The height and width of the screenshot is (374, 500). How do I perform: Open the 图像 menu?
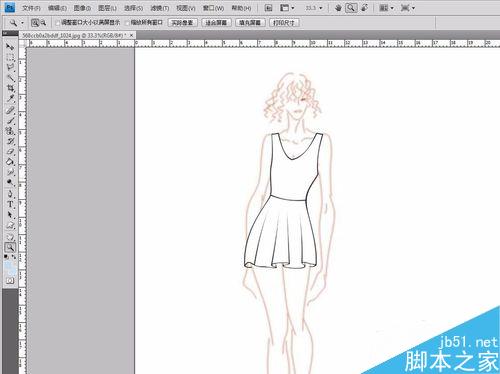(82, 8)
